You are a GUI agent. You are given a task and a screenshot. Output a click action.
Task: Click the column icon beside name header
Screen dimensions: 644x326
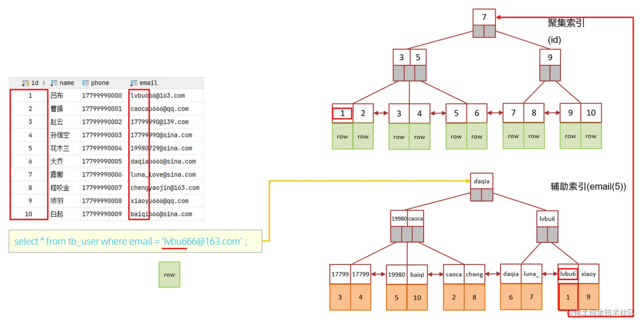(54, 83)
